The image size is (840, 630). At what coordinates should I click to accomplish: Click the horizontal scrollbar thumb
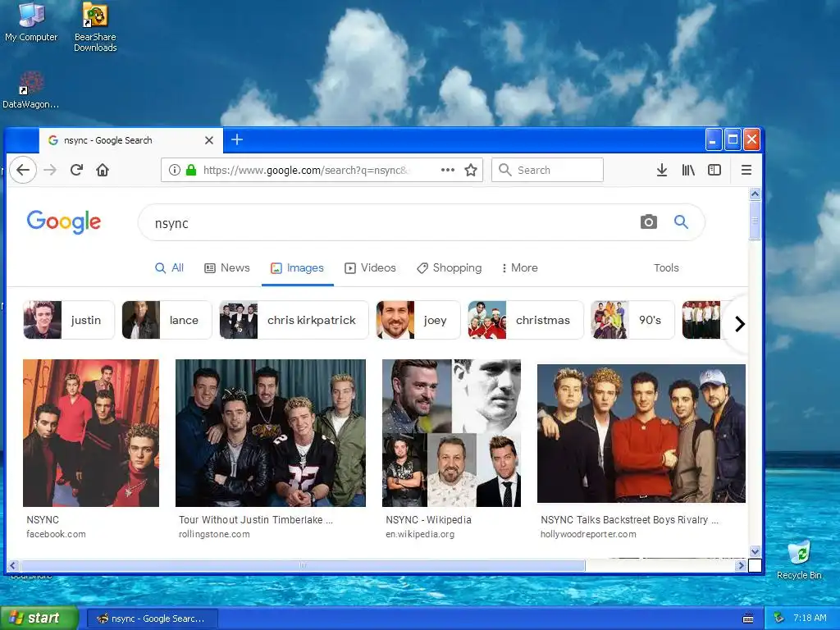tap(303, 565)
